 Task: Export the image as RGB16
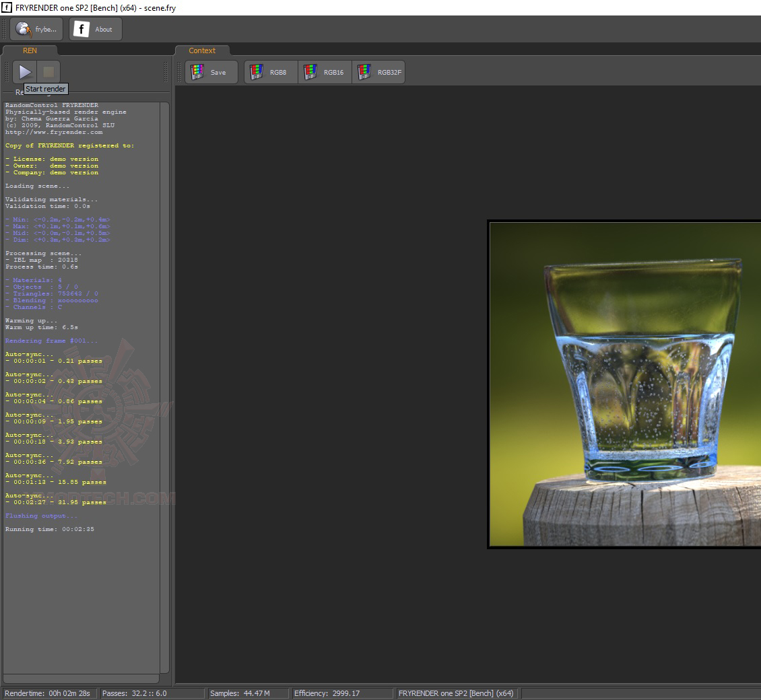[325, 72]
